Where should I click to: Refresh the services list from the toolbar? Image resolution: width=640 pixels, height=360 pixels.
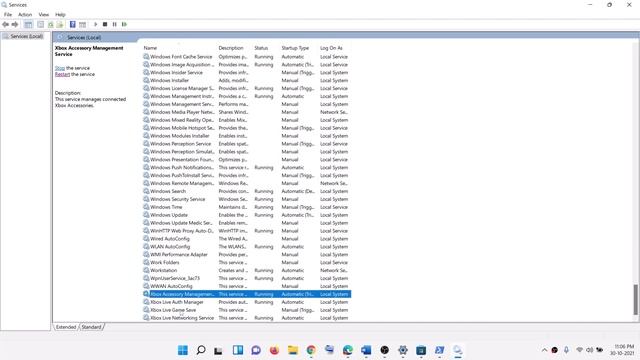51,24
